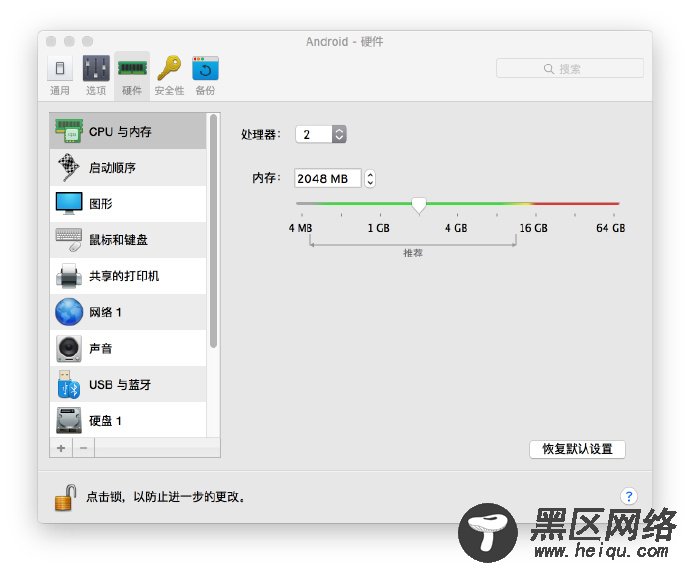Viewport: 690px width, 568px height.
Task: Click the 点击锁，以防止进一步的更改 text
Action: [x=165, y=497]
